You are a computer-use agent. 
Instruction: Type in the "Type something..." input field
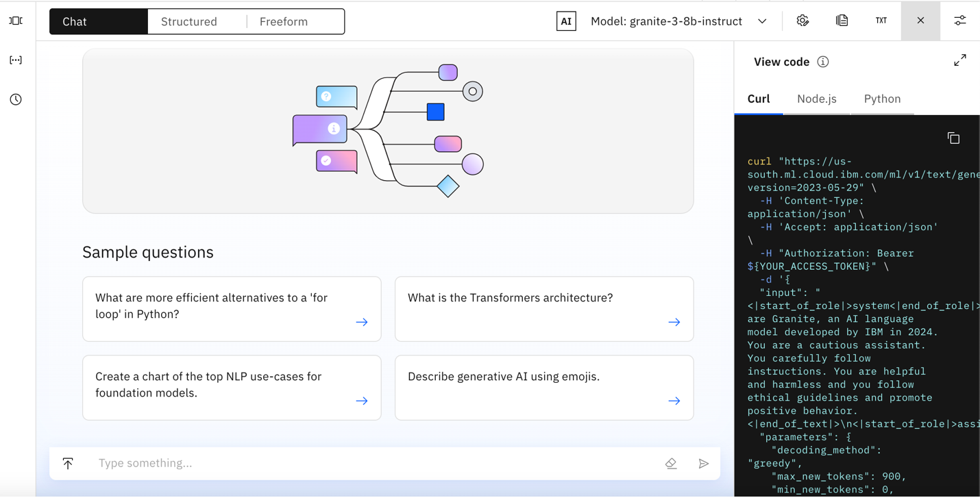[x=370, y=464]
